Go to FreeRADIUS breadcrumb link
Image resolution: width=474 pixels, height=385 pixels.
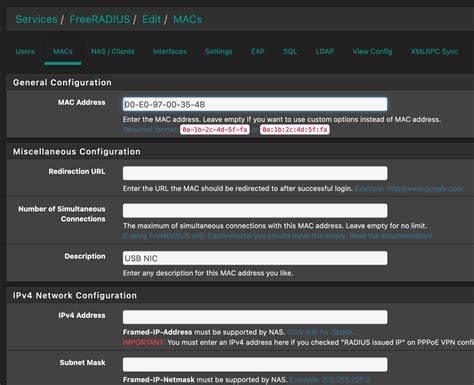(x=100, y=19)
